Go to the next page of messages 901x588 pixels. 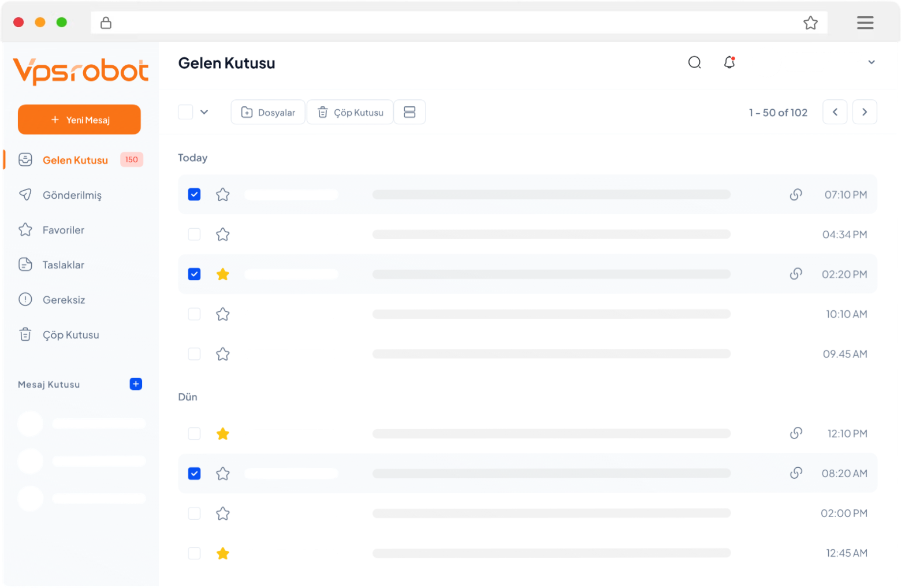[865, 112]
